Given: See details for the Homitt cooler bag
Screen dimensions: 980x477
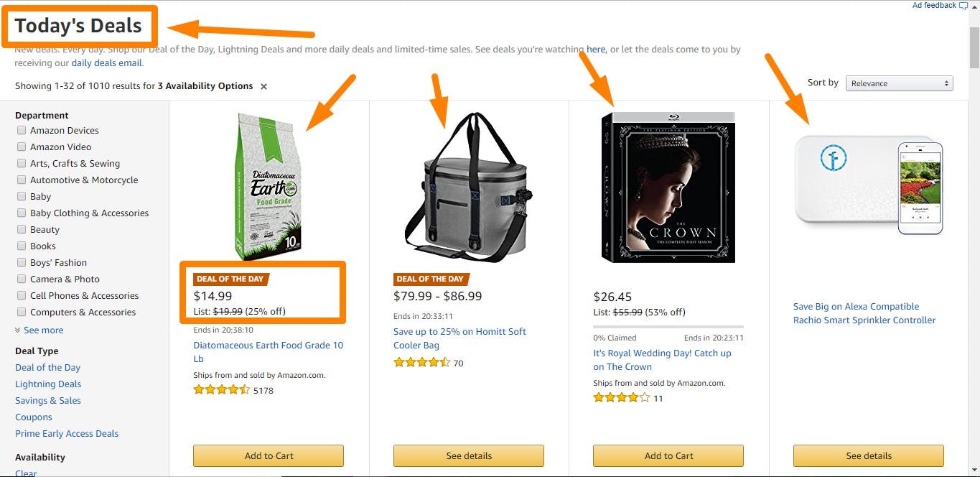Looking at the screenshot, I should pos(468,455).
